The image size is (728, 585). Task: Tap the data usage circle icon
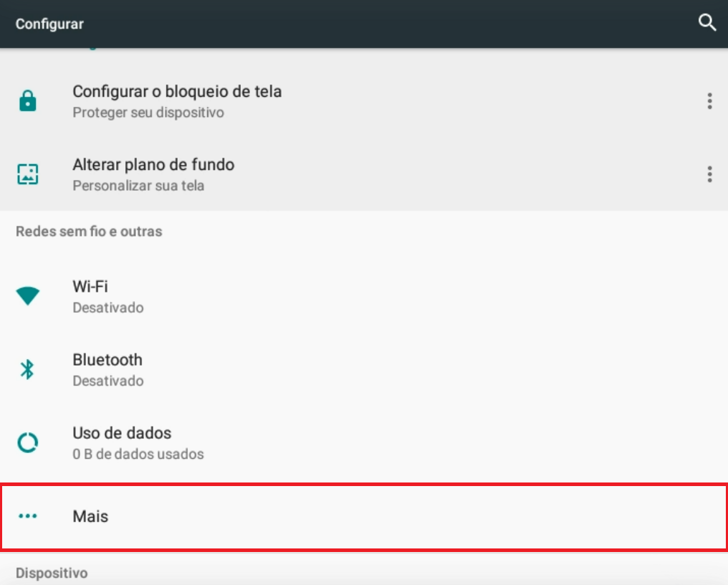pos(28,442)
